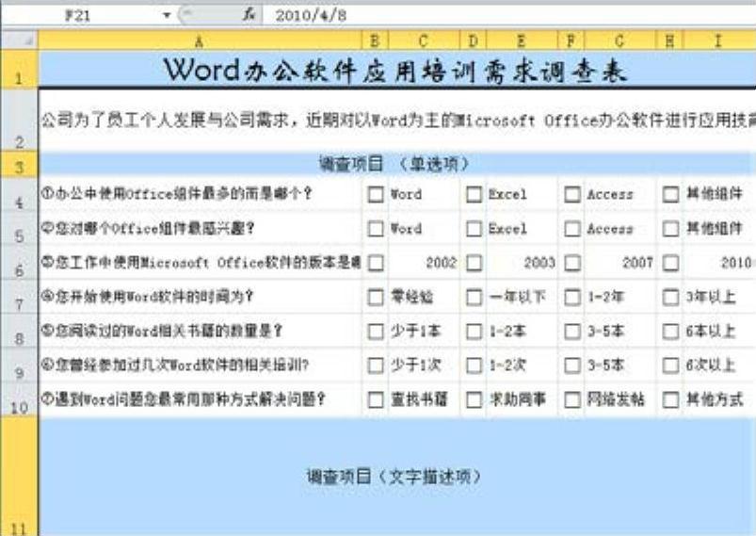Check the 2010 version checkbox
756x536 pixels.
(x=670, y=263)
